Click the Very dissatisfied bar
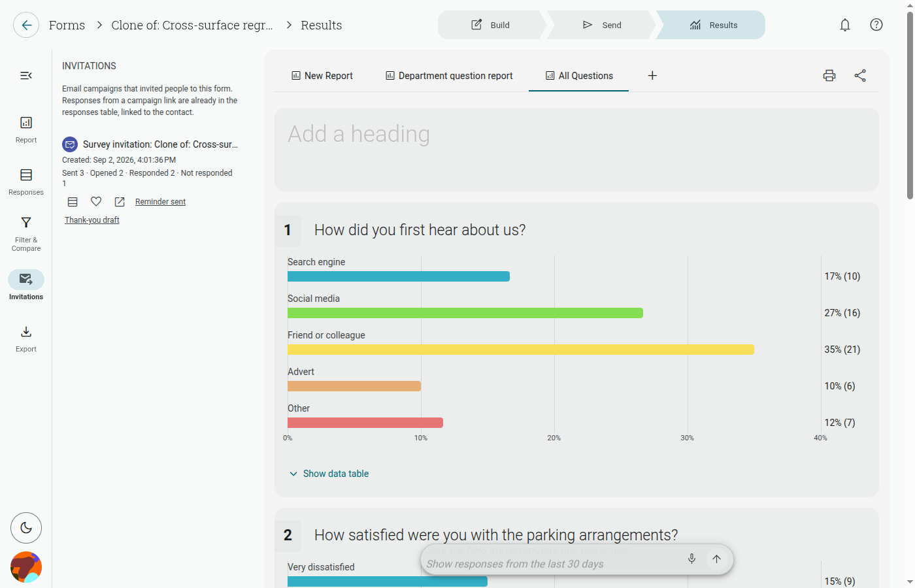 point(388,581)
